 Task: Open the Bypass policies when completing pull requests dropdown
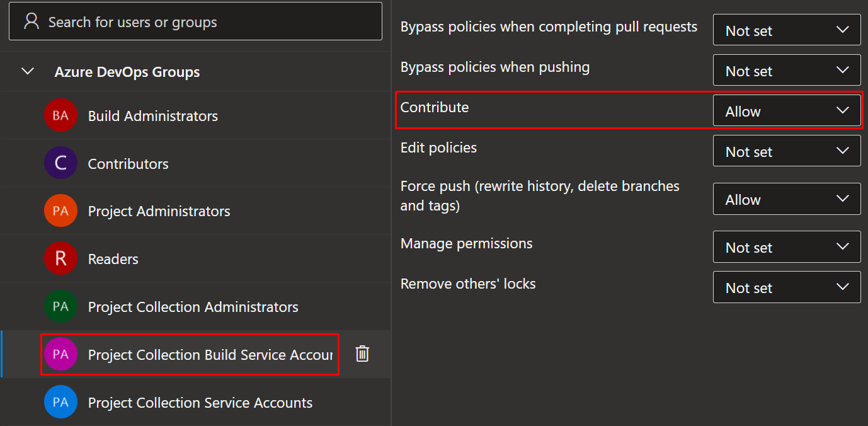coord(786,30)
